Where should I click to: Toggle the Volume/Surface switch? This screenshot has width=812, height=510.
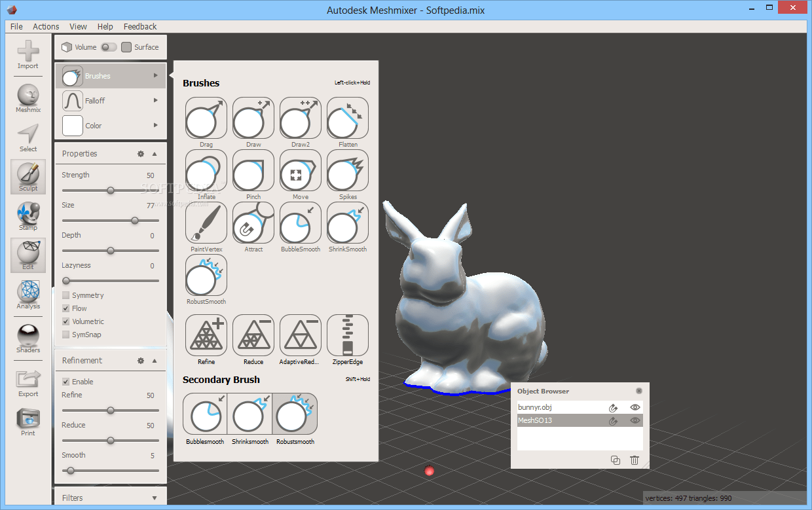(109, 47)
